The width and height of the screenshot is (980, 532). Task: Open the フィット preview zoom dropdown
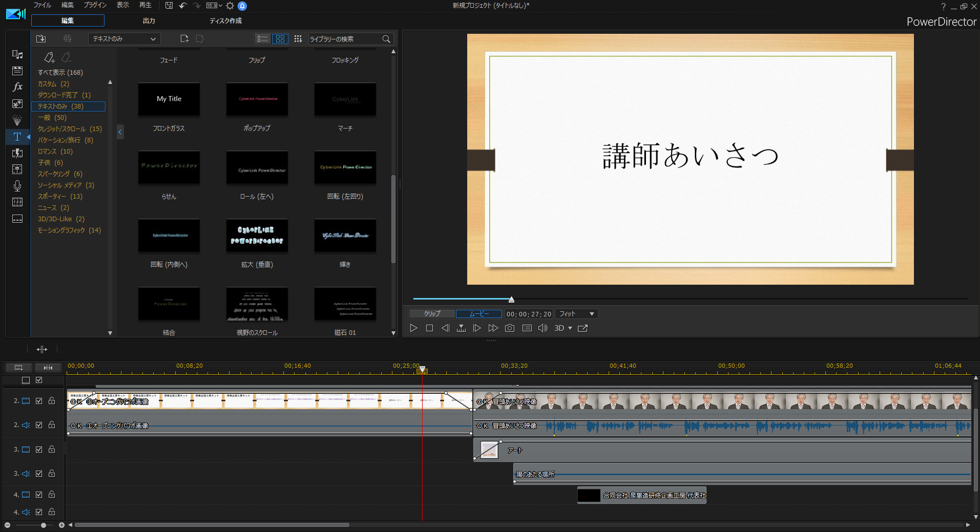576,314
